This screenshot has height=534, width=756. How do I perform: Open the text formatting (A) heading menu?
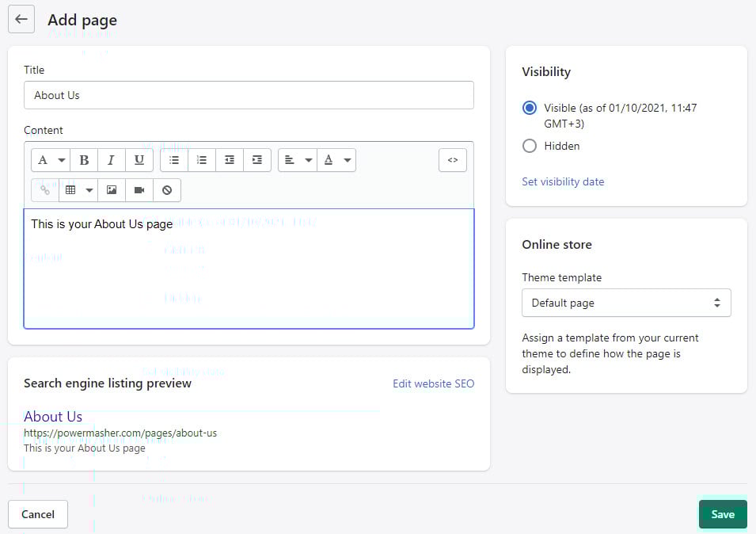[x=51, y=160]
